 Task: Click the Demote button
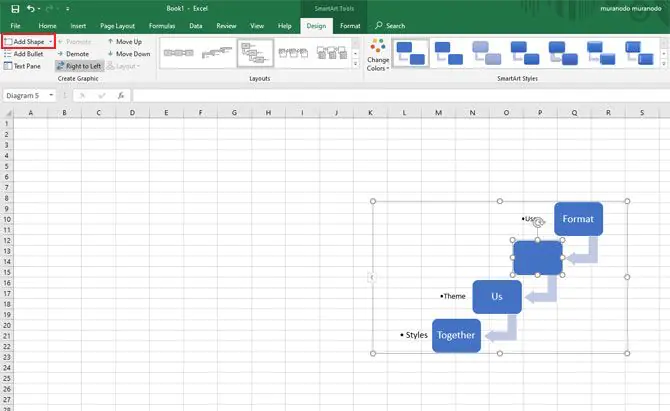click(73, 54)
